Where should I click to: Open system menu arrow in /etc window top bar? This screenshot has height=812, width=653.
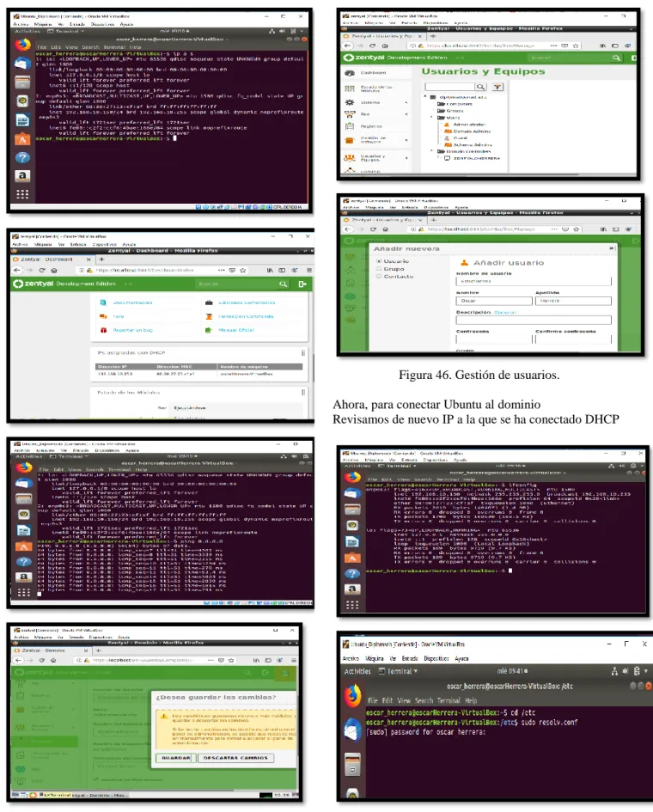point(646,671)
